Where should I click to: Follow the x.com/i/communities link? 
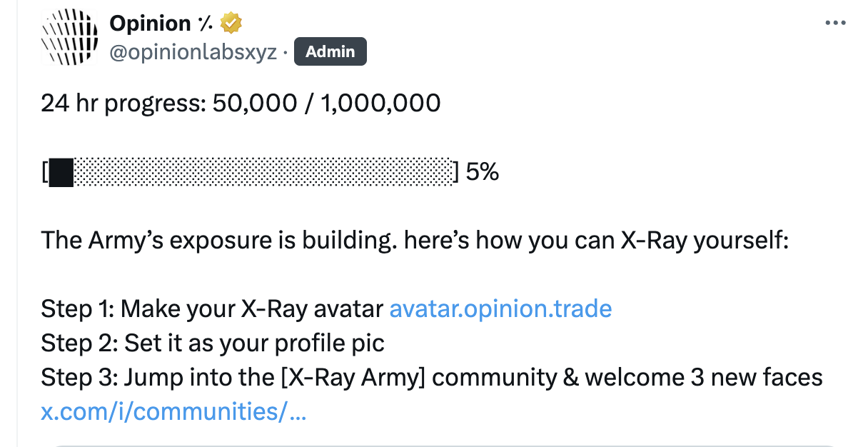(173, 411)
